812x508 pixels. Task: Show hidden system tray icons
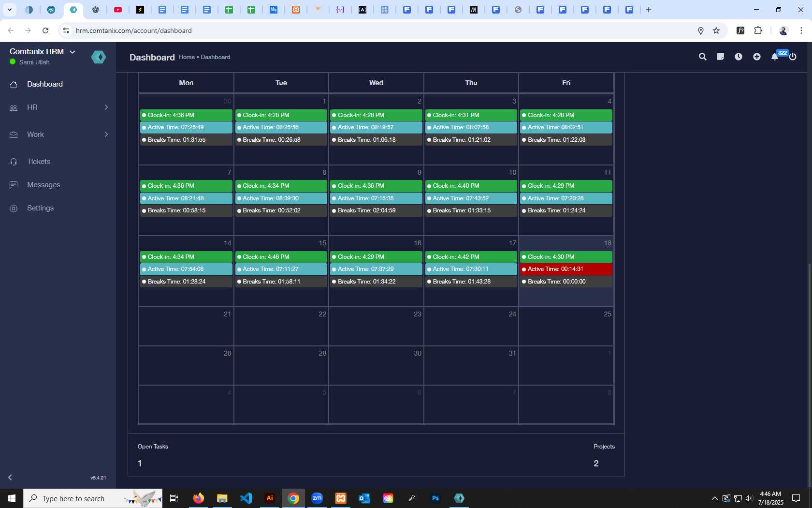pos(714,498)
